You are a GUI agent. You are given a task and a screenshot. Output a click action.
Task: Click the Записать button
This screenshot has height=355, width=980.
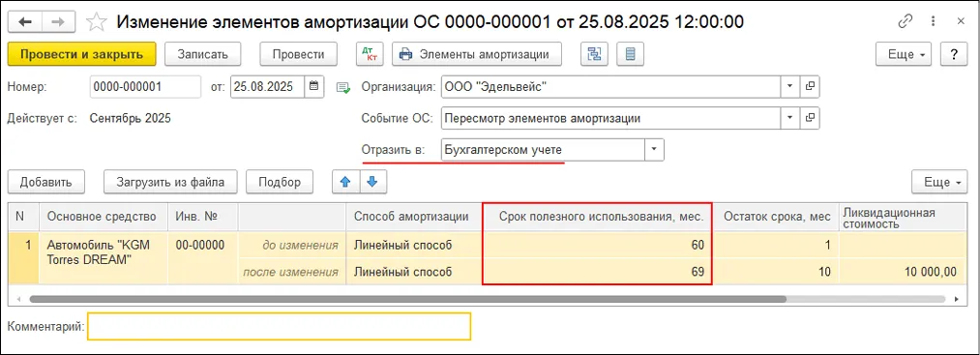[203, 54]
